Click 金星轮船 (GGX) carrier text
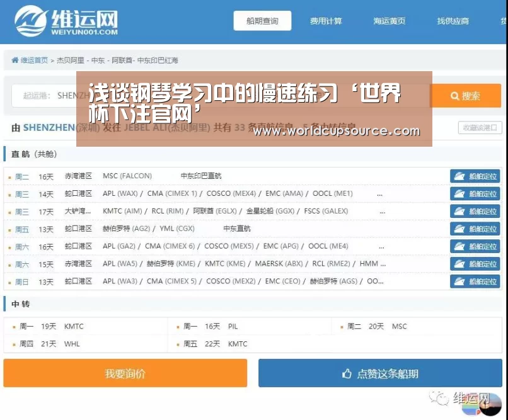This screenshot has width=508, height=420. click(270, 211)
